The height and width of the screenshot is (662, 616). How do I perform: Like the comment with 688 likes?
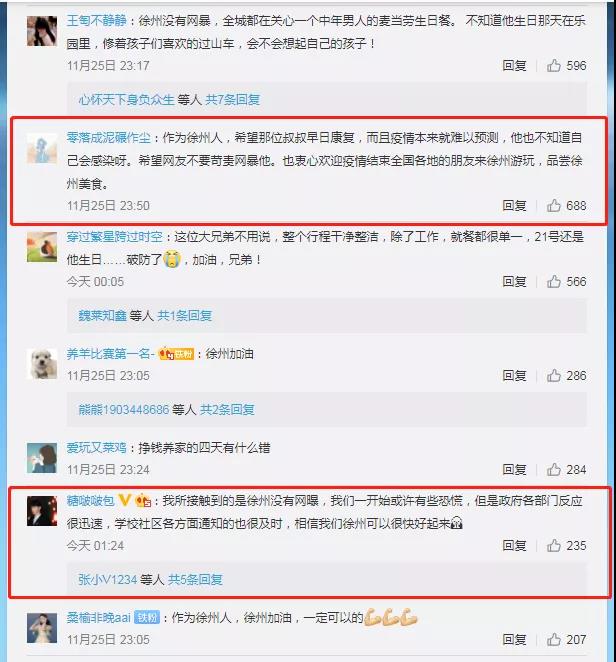click(554, 206)
